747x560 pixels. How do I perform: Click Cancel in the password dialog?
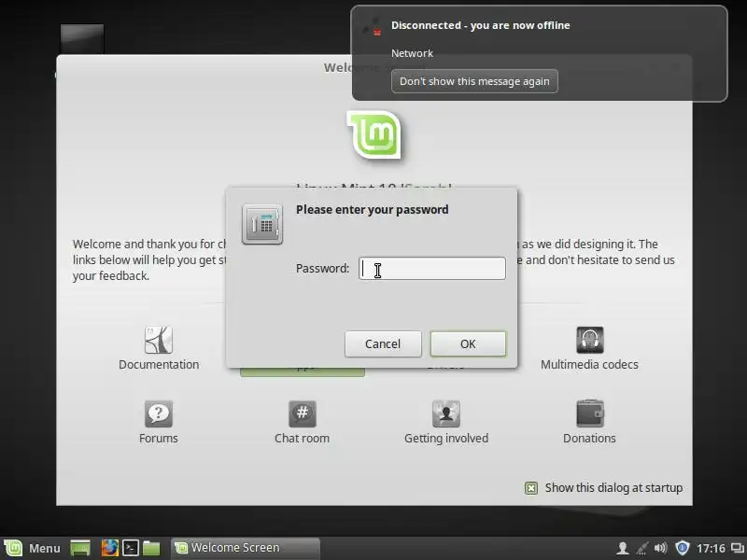383,343
